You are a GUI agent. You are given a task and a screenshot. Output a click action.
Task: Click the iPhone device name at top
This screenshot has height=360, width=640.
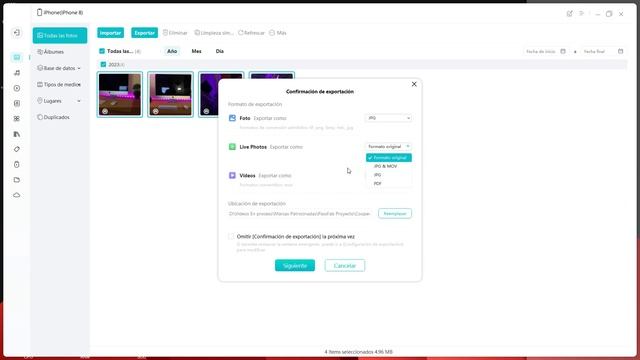pyautogui.click(x=60, y=13)
